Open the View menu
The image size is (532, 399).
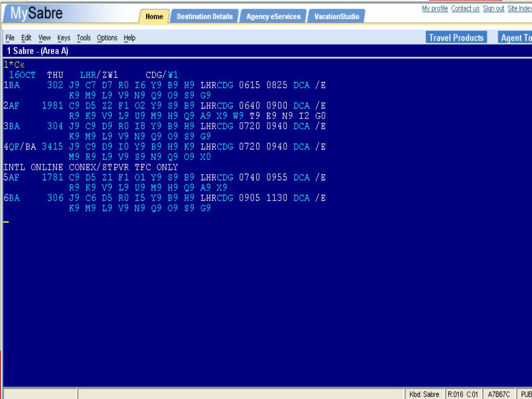click(x=44, y=37)
